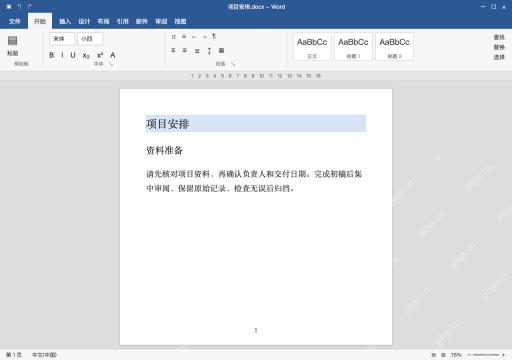This screenshot has width=512, height=360.
Task: Toggle Italic formatting (I)
Action: 62,55
